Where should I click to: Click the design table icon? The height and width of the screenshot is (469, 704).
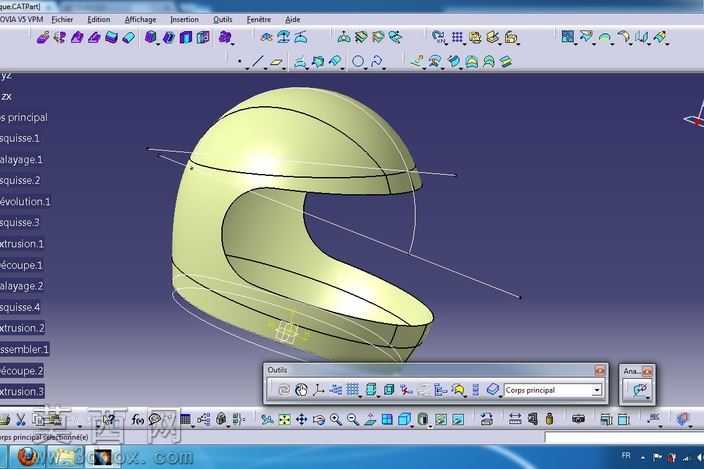coord(185,420)
